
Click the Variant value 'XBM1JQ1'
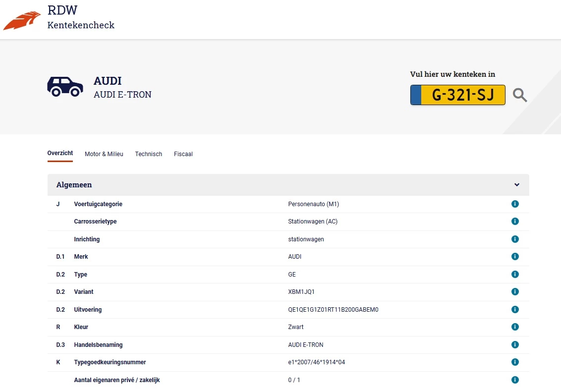pyautogui.click(x=301, y=292)
